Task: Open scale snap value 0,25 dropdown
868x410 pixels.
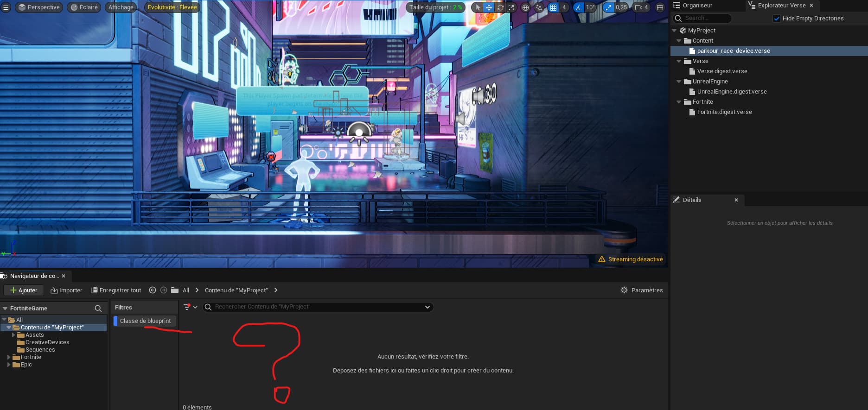Action: [x=621, y=7]
